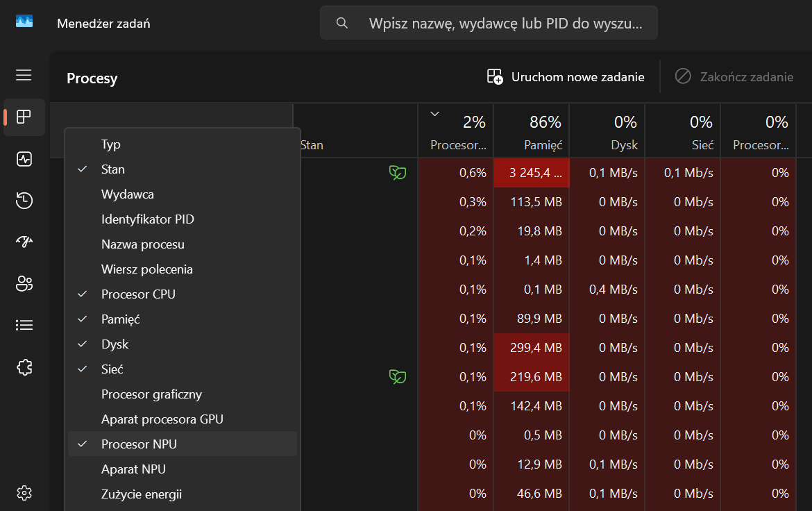Screen dimensions: 812x511
Task: Sort by the Pamięć 86% column header
Action: 532,132
